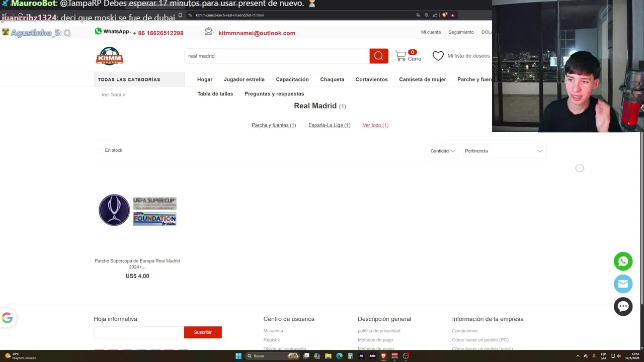Click the taskbar clock showing 14:54

(x=632, y=356)
